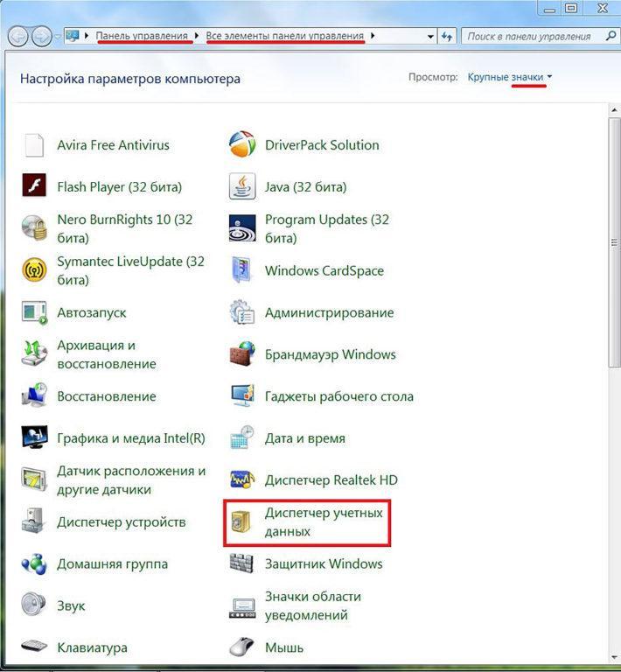Click the Control Panel icon in address bar
Image resolution: width=621 pixels, height=672 pixels.
click(73, 36)
